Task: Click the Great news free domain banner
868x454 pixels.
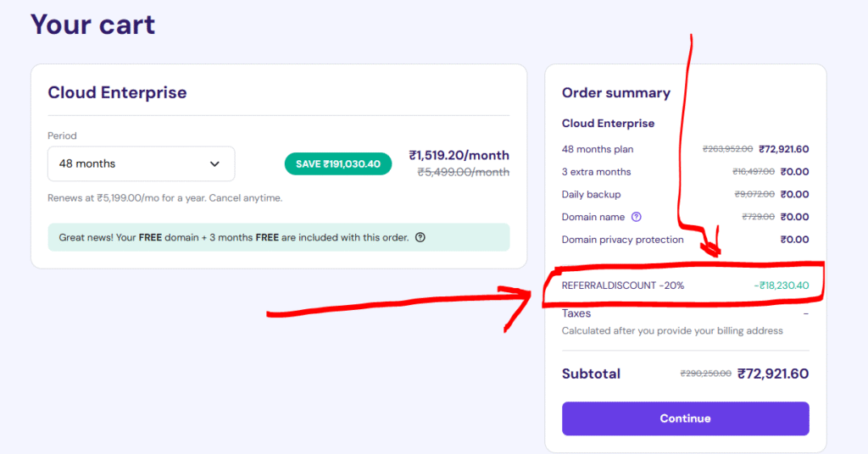Action: (233, 237)
